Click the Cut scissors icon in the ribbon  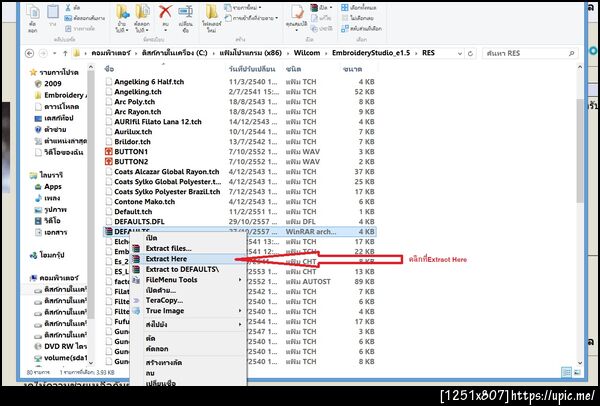click(68, 8)
